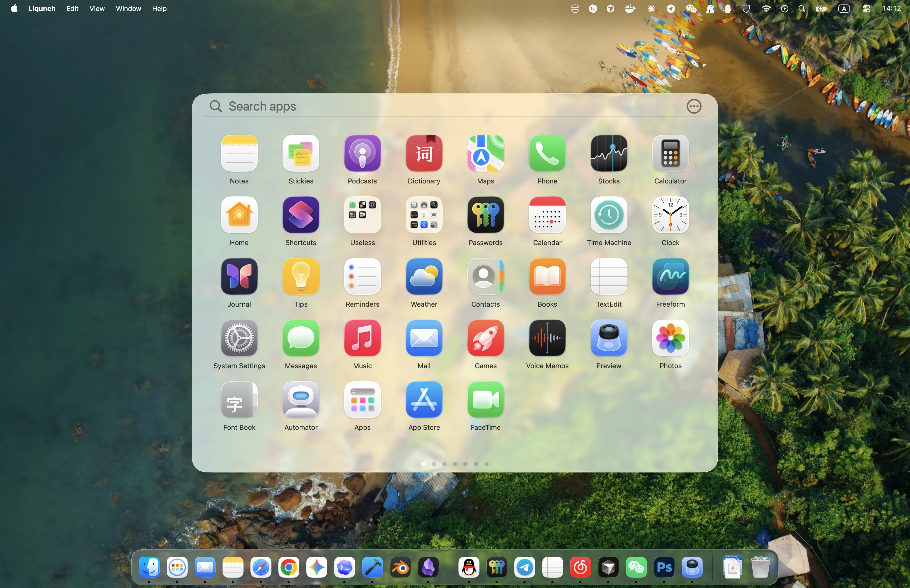Open QQ penguin icon in Dock

point(469,567)
